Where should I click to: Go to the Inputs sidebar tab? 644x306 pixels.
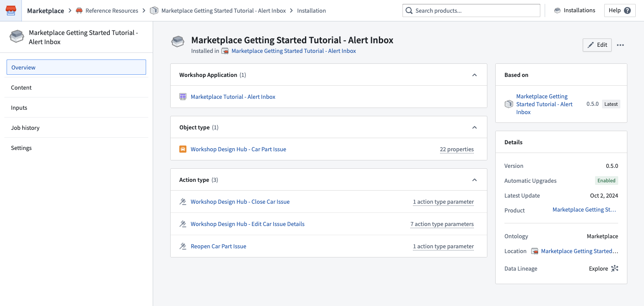(76, 108)
